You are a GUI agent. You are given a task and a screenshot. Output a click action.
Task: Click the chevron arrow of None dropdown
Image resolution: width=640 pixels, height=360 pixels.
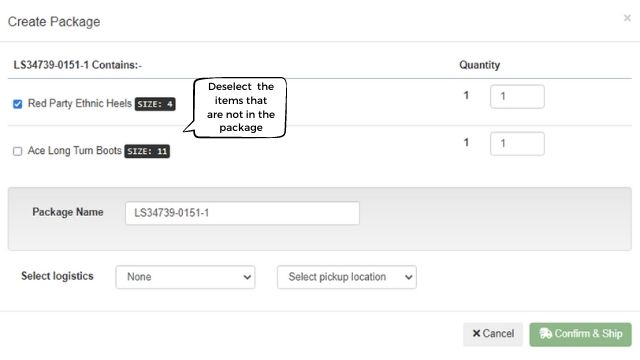247,277
